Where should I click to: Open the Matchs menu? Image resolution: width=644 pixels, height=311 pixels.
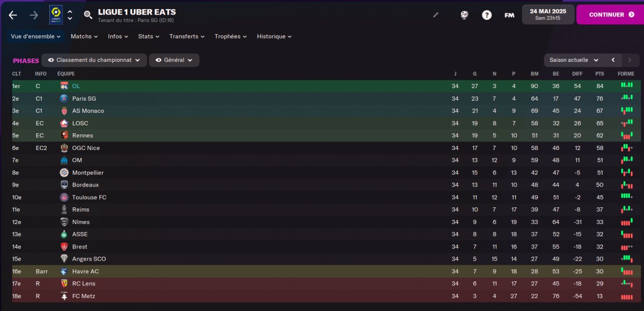[85, 37]
